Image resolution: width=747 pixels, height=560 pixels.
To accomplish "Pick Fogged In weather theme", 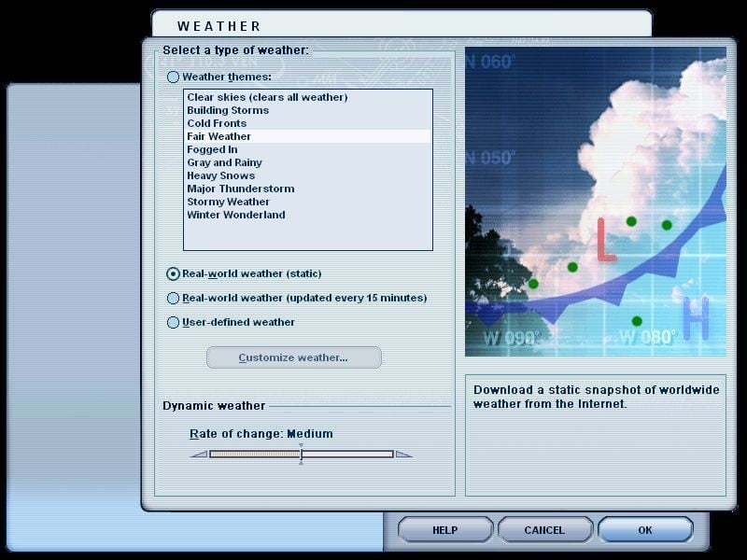I will (x=212, y=149).
